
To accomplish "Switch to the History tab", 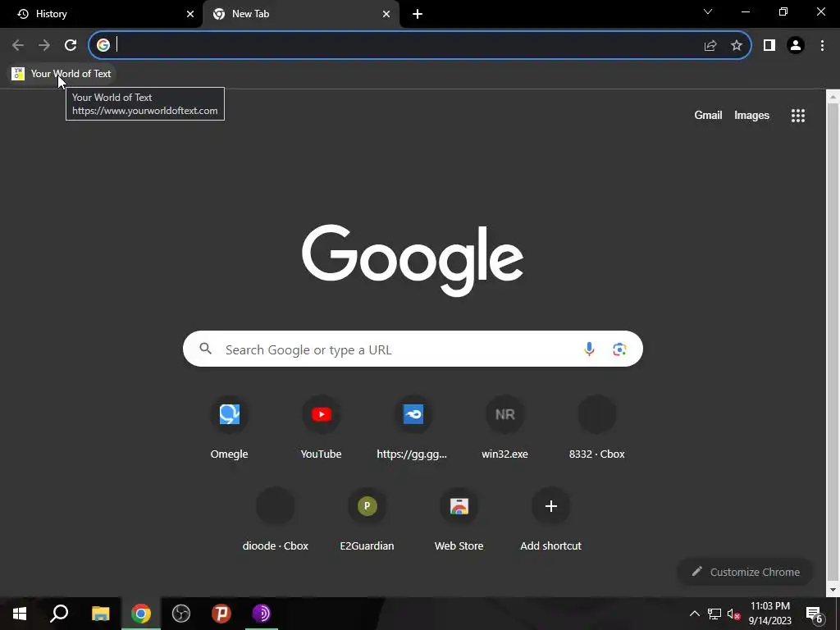I will [x=102, y=14].
